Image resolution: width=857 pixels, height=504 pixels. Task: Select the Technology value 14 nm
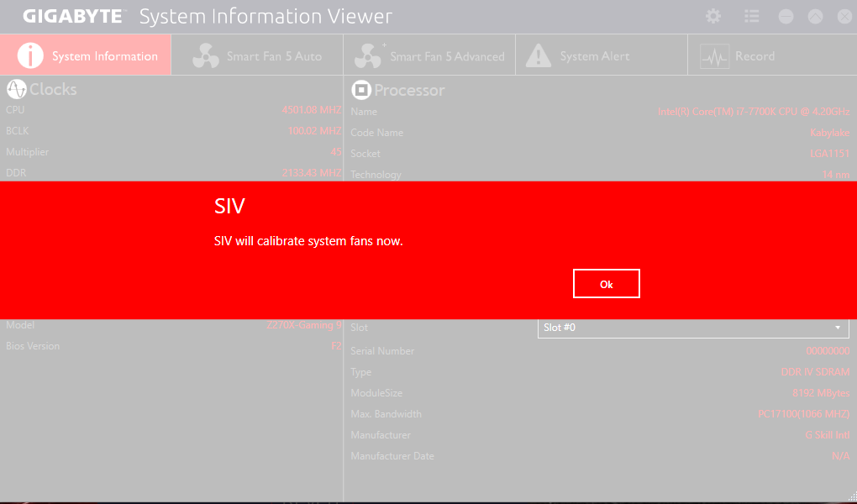click(836, 175)
